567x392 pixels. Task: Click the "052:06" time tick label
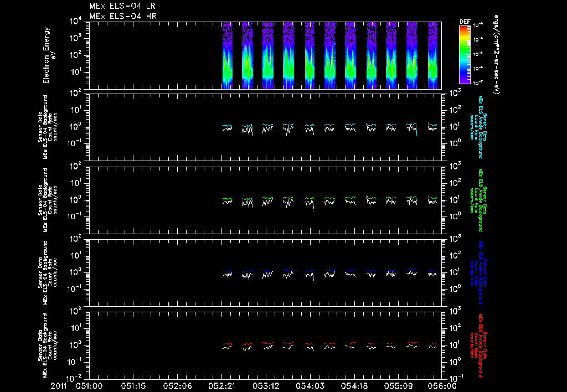(x=178, y=386)
